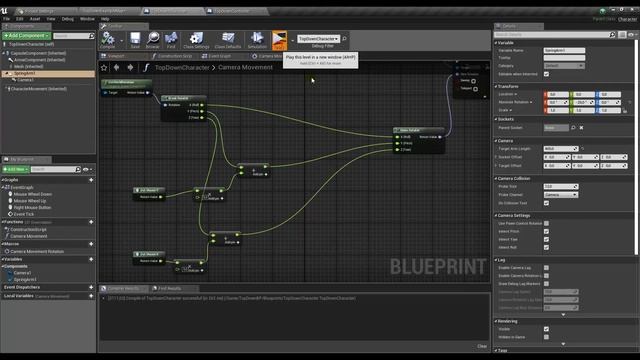Click the Clear button in Compiler Results
640x360 pixels.
point(482,346)
